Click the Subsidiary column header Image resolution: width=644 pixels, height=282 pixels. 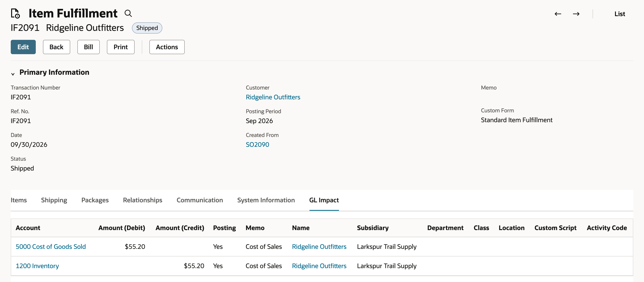(373, 228)
